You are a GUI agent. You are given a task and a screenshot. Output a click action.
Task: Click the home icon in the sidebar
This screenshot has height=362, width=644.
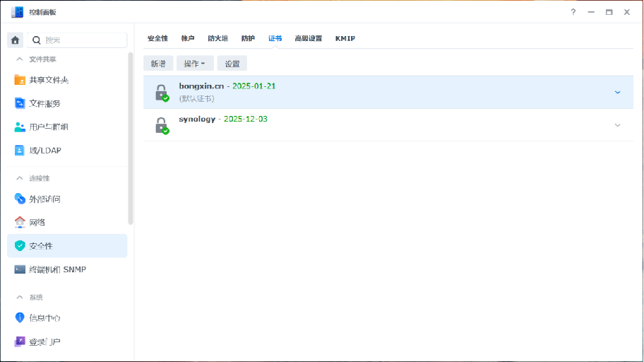click(x=15, y=40)
